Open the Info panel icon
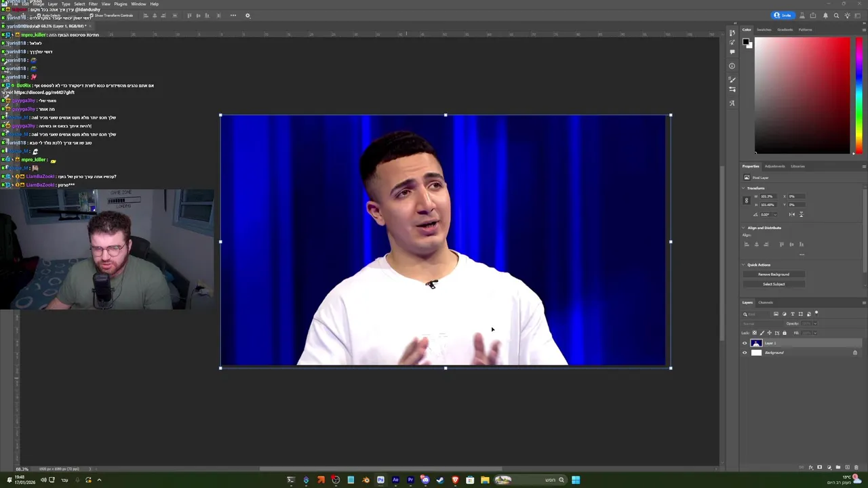Viewport: 868px width, 488px height. [x=732, y=66]
